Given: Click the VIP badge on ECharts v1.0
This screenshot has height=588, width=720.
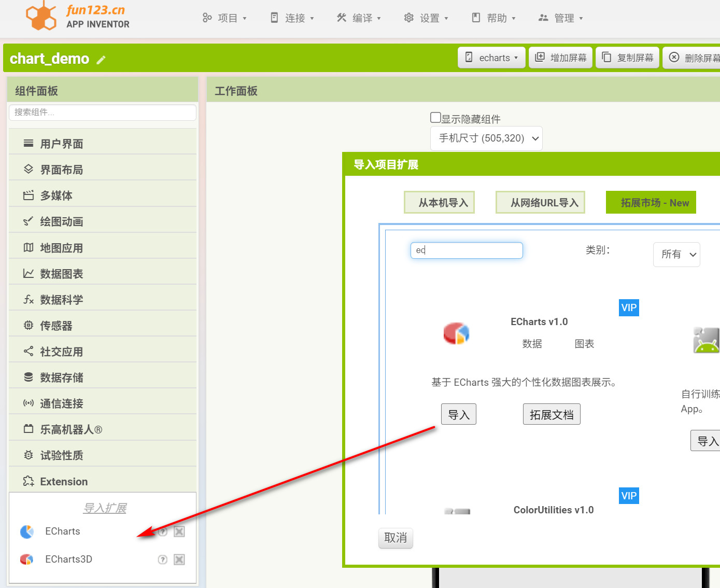Looking at the screenshot, I should [629, 307].
